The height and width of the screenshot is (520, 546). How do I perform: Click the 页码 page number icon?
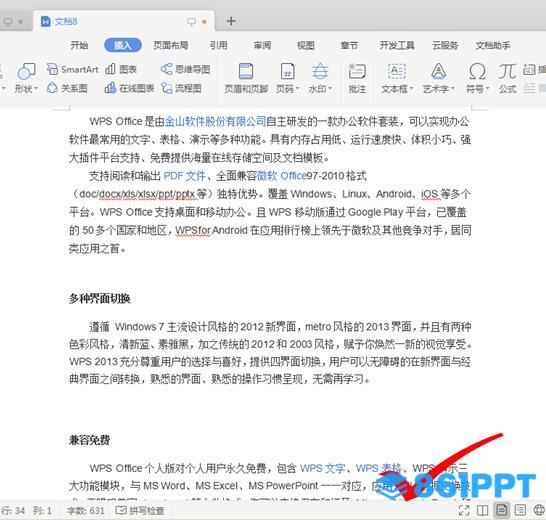[x=288, y=71]
